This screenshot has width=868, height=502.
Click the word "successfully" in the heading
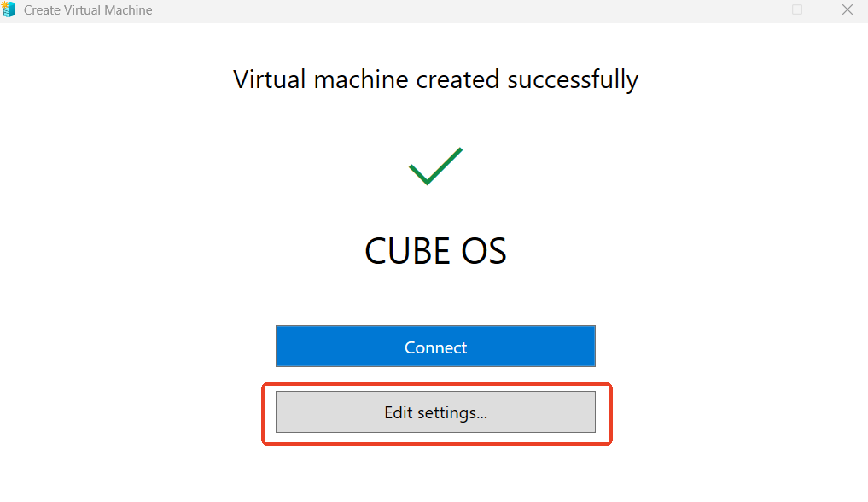573,79
